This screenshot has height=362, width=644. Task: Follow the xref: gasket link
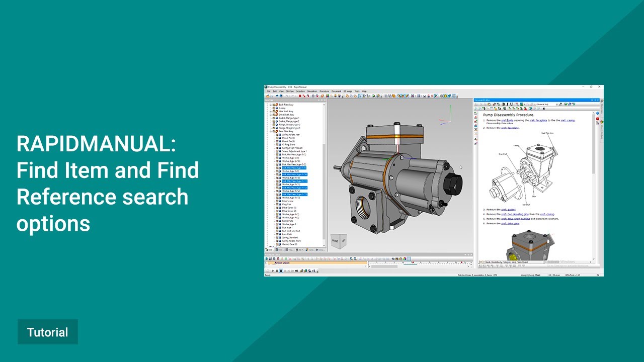tap(508, 210)
